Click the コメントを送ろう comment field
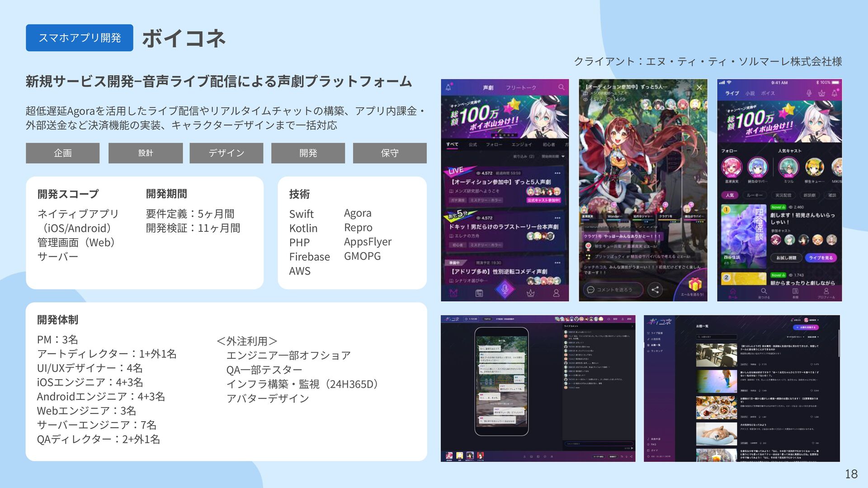Image resolution: width=868 pixels, height=488 pixels. 613,289
